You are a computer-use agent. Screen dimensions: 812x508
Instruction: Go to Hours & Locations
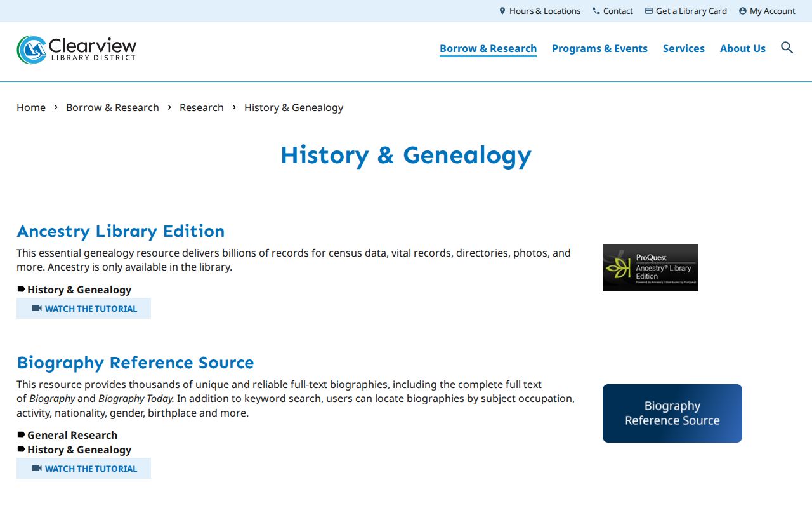545,11
